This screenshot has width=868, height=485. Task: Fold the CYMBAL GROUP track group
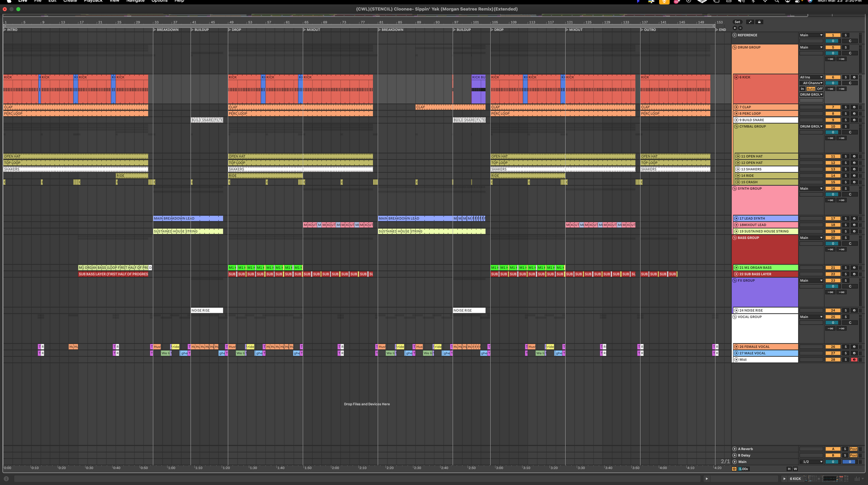click(x=736, y=126)
